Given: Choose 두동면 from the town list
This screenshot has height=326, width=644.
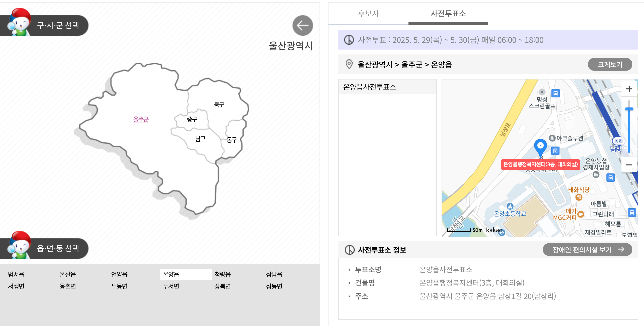Looking at the screenshot, I should coord(120,286).
